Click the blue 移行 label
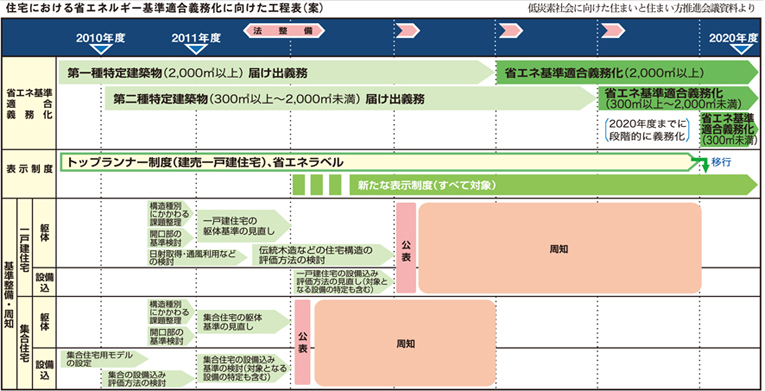Screen dimensions: 765x391 coord(721,163)
